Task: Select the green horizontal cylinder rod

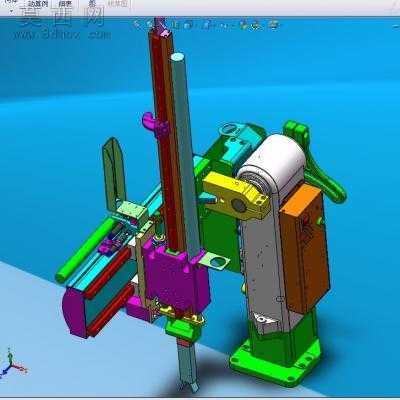Action: coord(86,250)
